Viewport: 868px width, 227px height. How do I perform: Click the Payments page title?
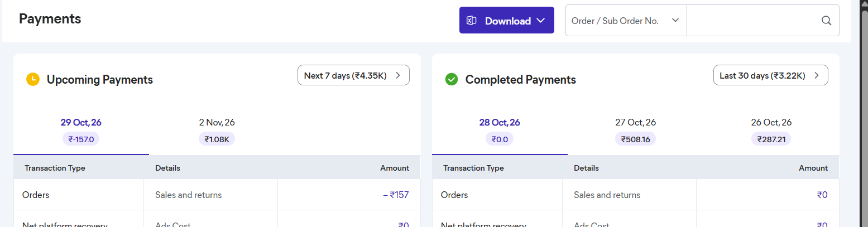point(50,18)
